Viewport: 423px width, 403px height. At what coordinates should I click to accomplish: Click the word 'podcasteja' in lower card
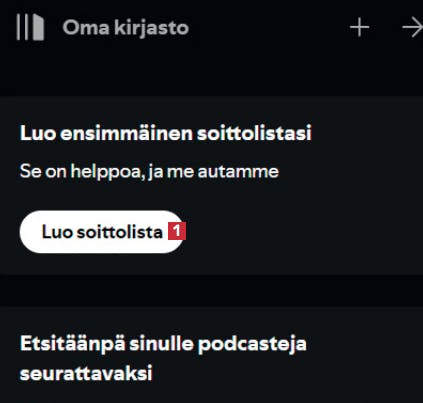(x=252, y=344)
